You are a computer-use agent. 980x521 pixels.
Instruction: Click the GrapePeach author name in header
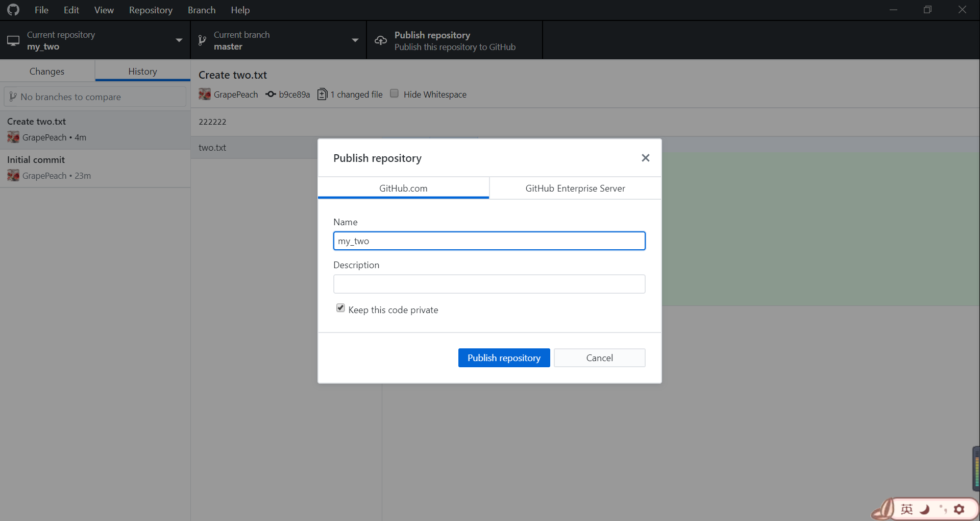(x=236, y=94)
